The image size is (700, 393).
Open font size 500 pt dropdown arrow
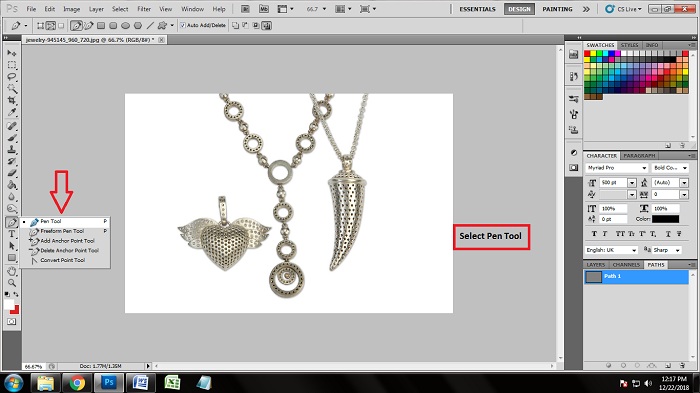click(x=632, y=183)
